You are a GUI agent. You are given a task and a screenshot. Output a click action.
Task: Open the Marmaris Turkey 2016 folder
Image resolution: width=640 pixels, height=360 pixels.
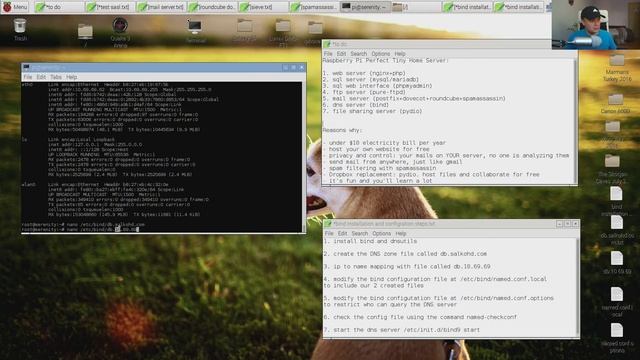click(x=617, y=68)
